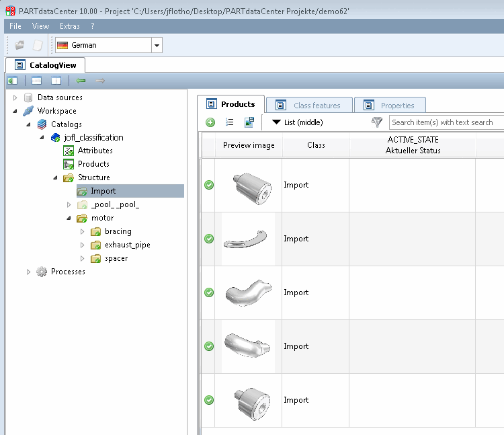Open the German language dropdown
Image resolution: width=504 pixels, height=435 pixels.
157,46
